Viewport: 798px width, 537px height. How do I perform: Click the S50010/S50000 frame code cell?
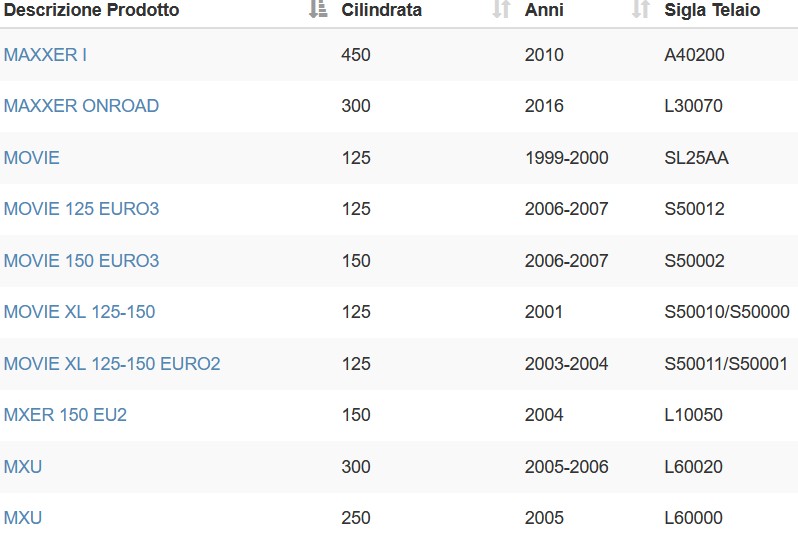click(727, 312)
